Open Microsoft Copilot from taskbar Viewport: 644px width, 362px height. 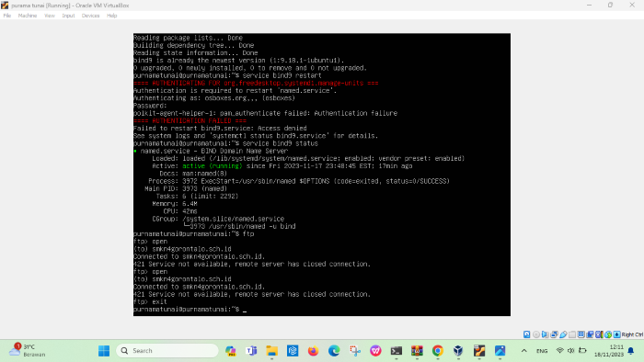pos(231,351)
